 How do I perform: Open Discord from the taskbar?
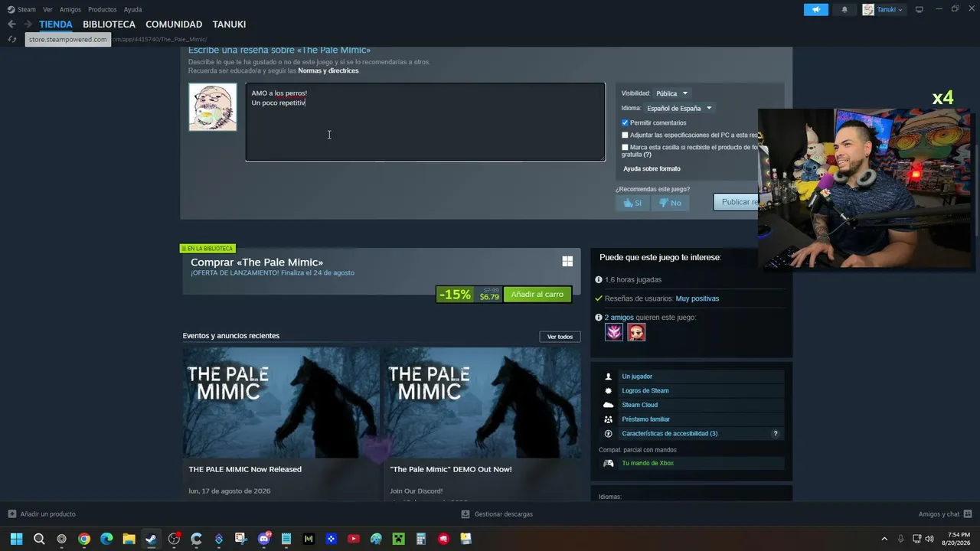click(x=264, y=539)
